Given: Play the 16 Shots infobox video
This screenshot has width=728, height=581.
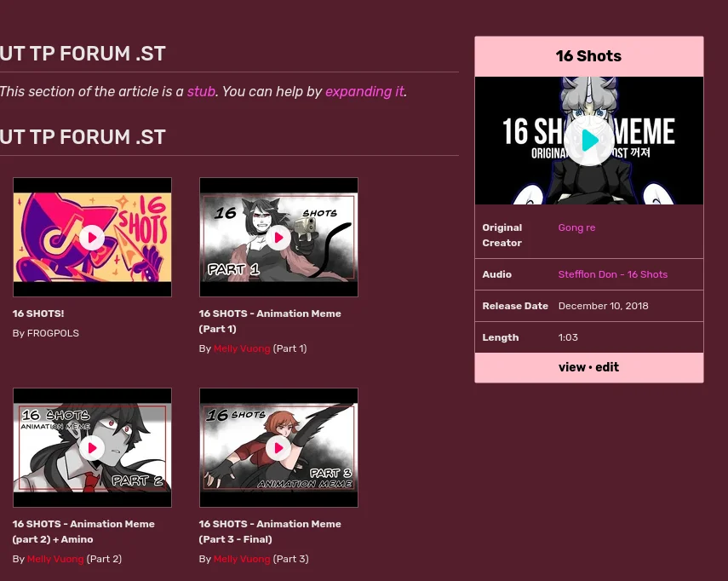Looking at the screenshot, I should [x=588, y=140].
